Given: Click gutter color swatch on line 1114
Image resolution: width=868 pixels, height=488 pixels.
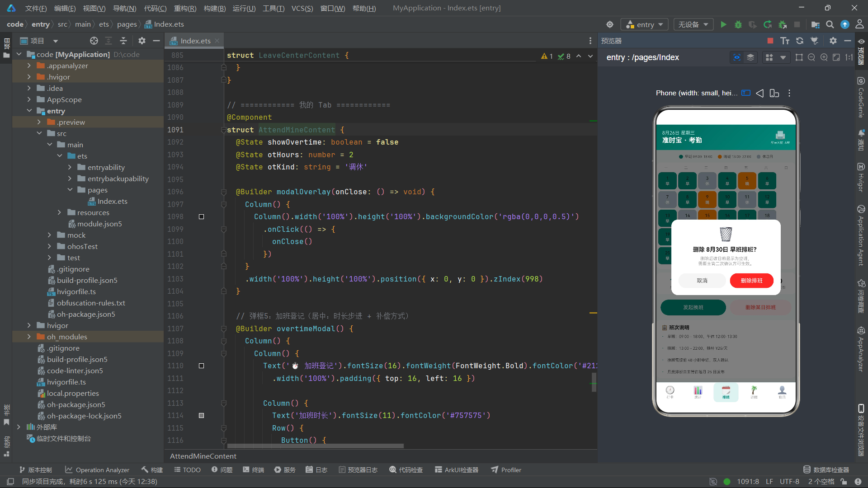Looking at the screenshot, I should pos(202,416).
